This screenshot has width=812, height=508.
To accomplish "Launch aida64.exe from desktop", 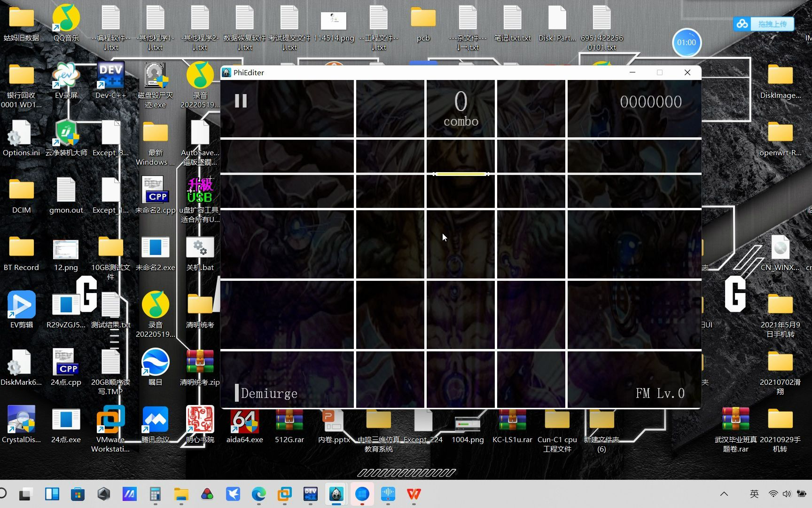I will coord(244,424).
